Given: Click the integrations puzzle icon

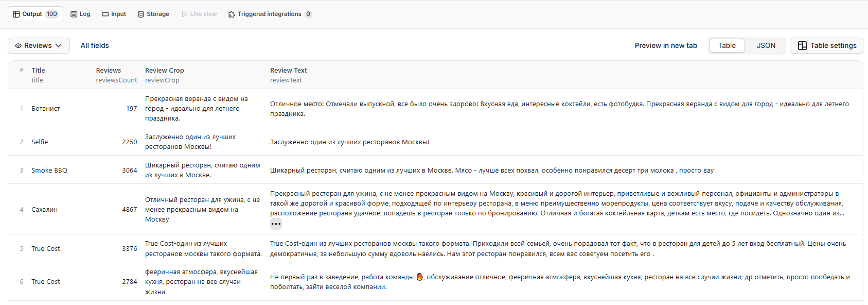Looking at the screenshot, I should point(232,14).
